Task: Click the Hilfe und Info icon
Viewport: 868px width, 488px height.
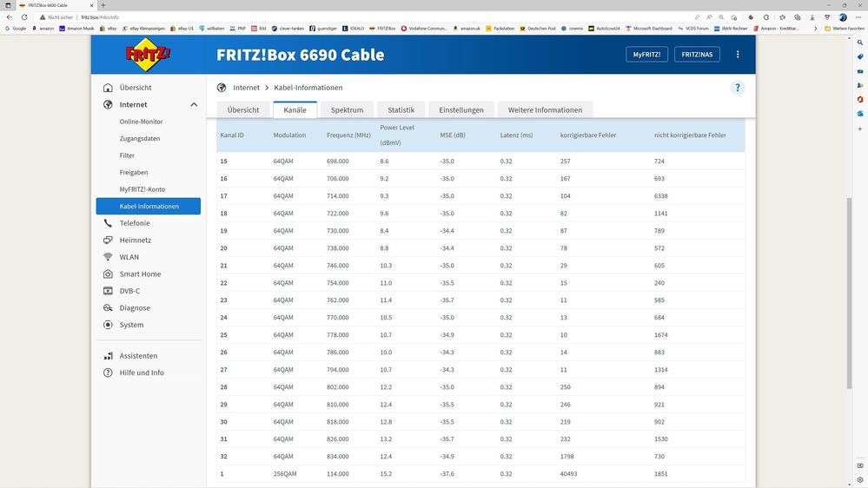Action: point(108,373)
